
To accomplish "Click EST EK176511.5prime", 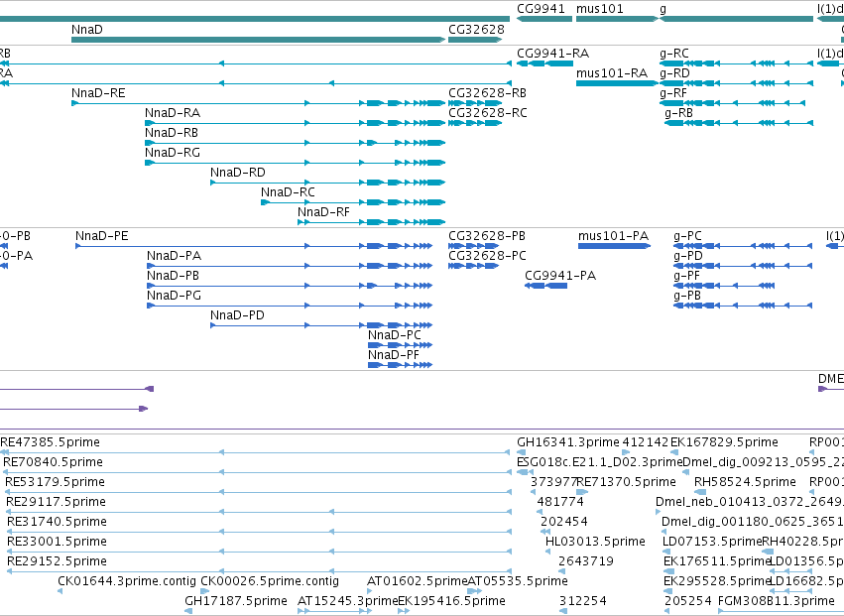I will pos(669,571).
